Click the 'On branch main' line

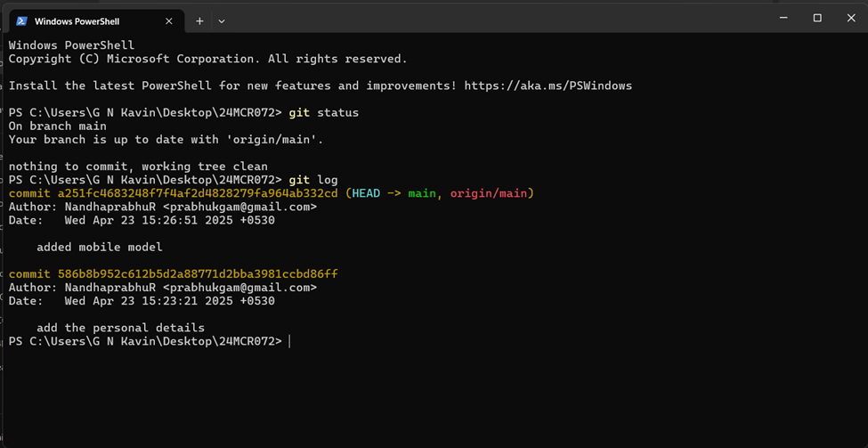58,126
